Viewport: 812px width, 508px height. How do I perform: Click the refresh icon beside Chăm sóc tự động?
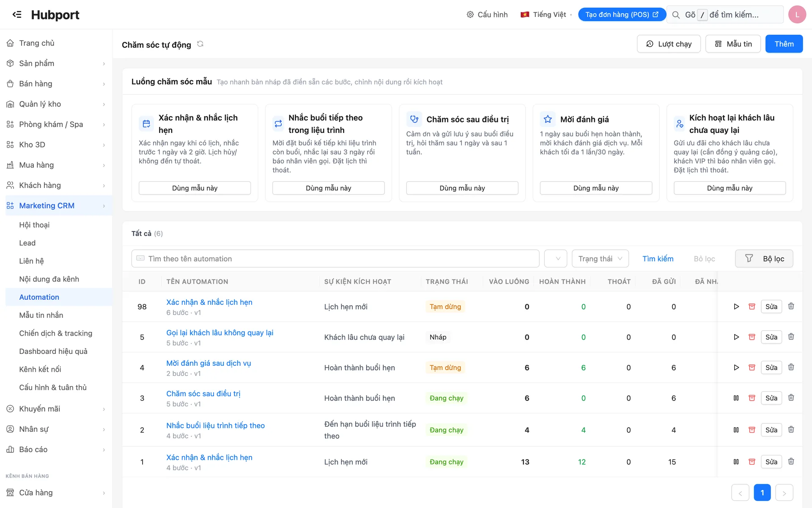coord(200,44)
